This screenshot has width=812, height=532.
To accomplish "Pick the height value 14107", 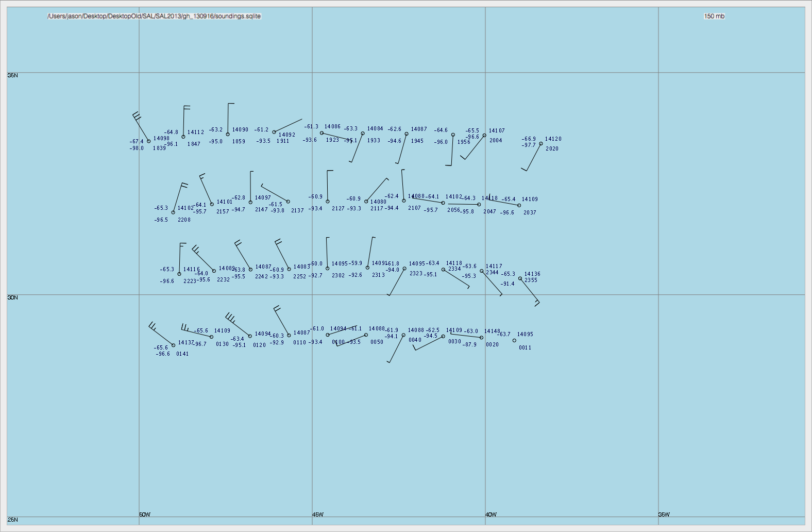I will (x=497, y=131).
